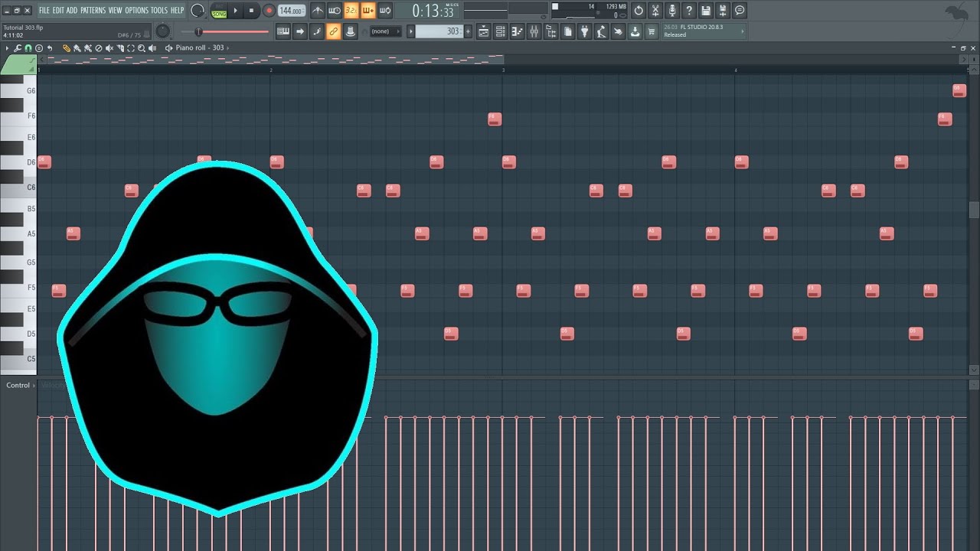Open undo history icon

[x=639, y=11]
